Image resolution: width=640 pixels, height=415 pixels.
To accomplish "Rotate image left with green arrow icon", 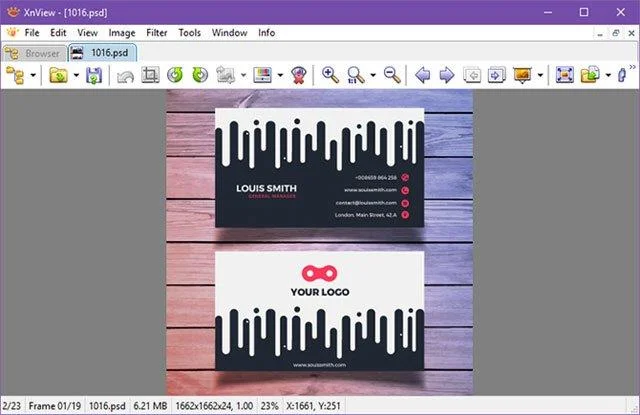I will tap(175, 75).
